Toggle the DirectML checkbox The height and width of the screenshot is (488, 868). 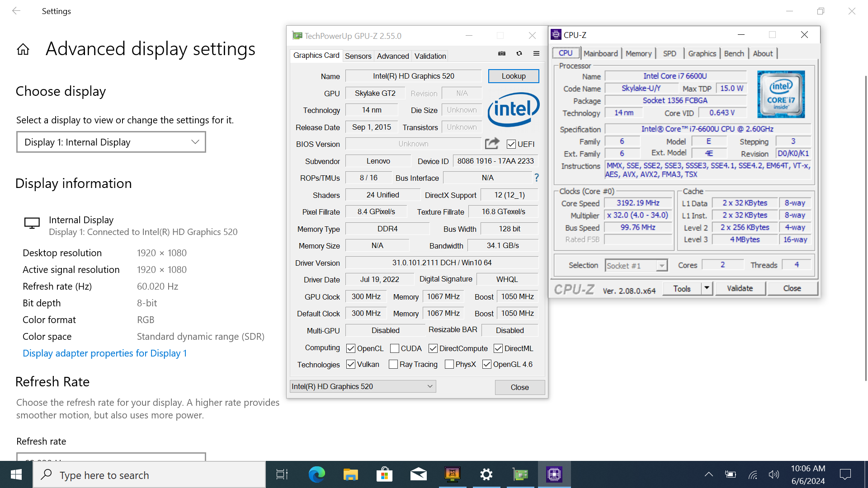click(x=498, y=348)
